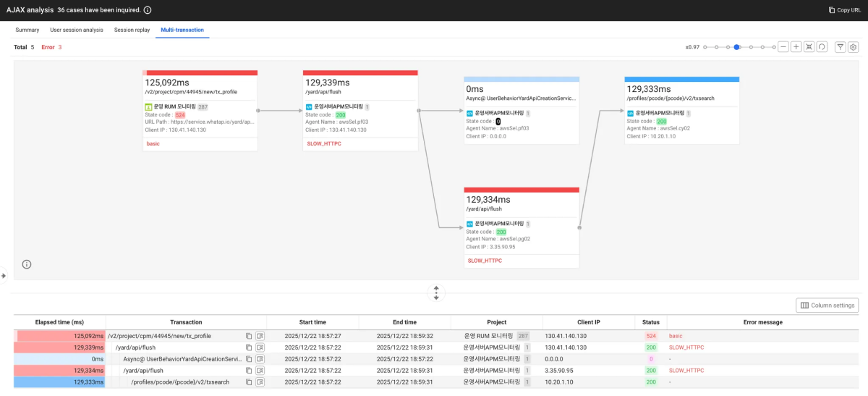Open the Session replay tab
Screen dimensions: 868x396
[132, 30]
